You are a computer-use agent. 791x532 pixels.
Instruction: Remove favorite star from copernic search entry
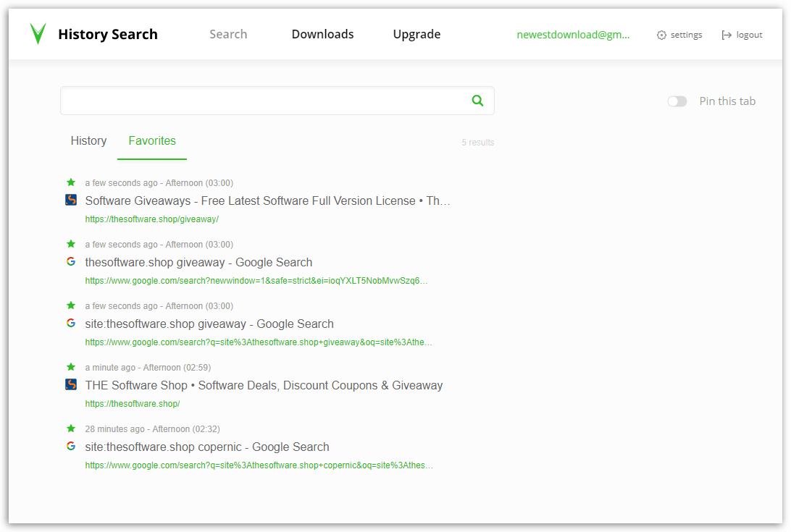tap(71, 428)
